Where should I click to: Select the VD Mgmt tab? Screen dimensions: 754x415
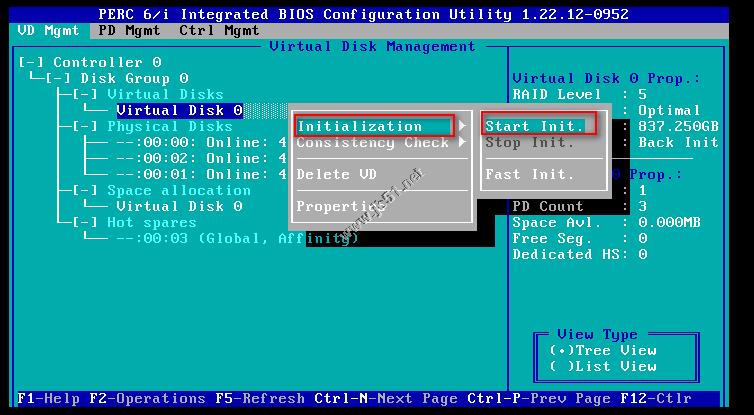49,30
